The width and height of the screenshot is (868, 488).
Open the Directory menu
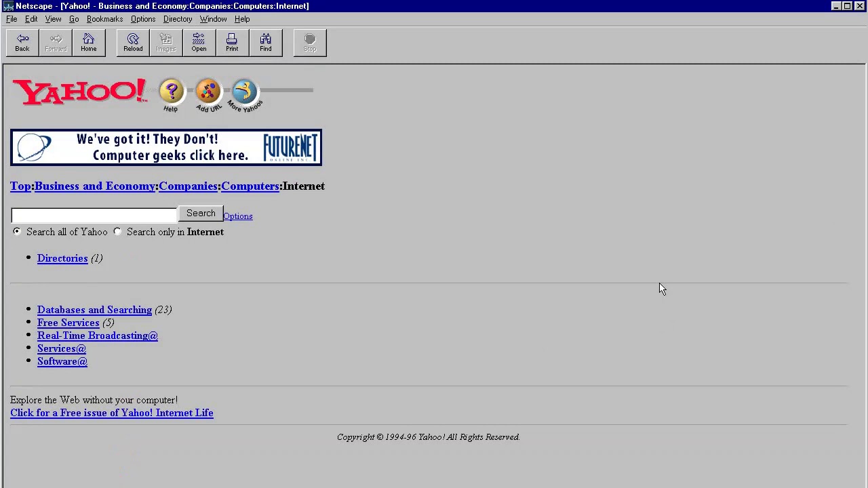click(x=178, y=19)
